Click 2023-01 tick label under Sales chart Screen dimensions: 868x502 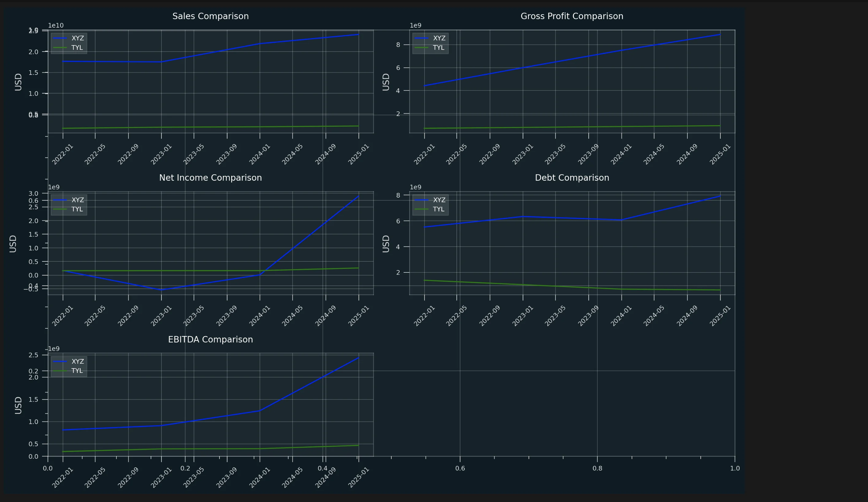pos(161,154)
